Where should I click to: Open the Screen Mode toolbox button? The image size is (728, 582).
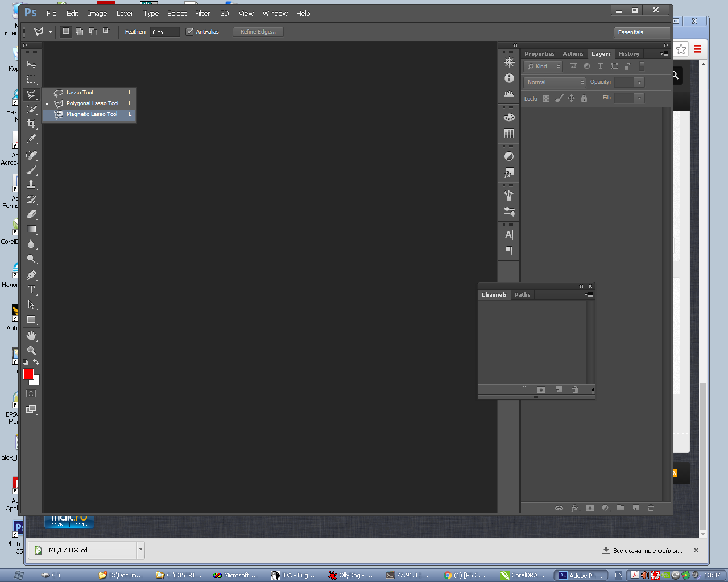[31, 409]
